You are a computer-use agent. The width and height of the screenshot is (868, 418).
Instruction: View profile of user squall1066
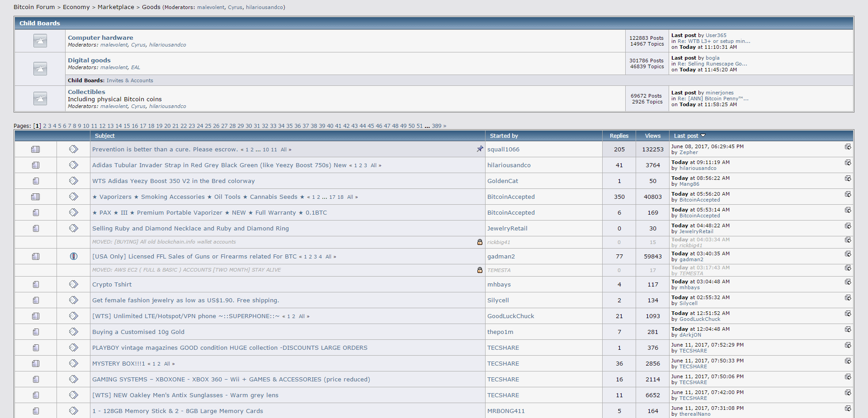503,149
